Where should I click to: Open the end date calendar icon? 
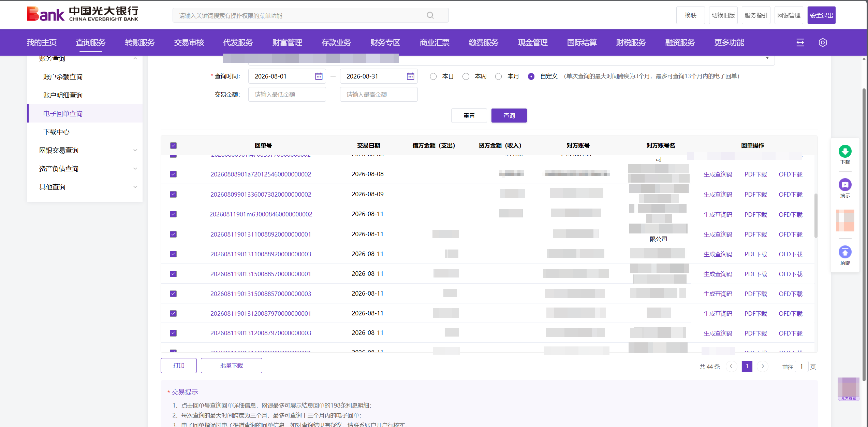tap(410, 76)
